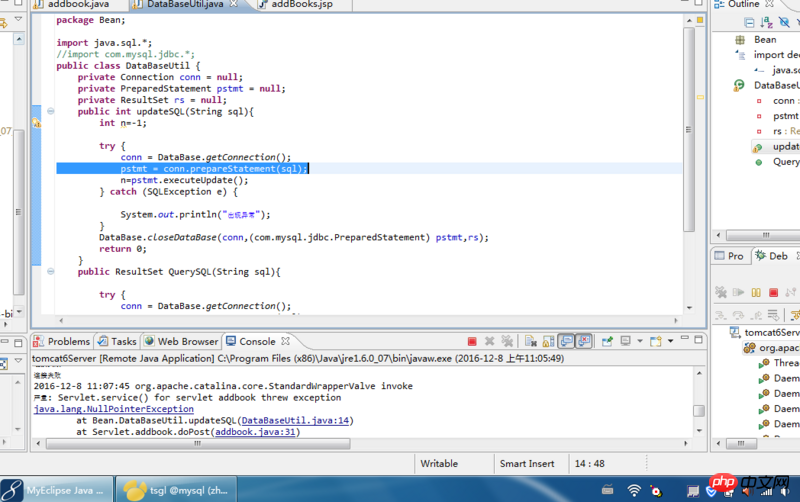The image size is (800, 502).
Task: Collapse the updateSQL method fold marker
Action: click(x=49, y=112)
